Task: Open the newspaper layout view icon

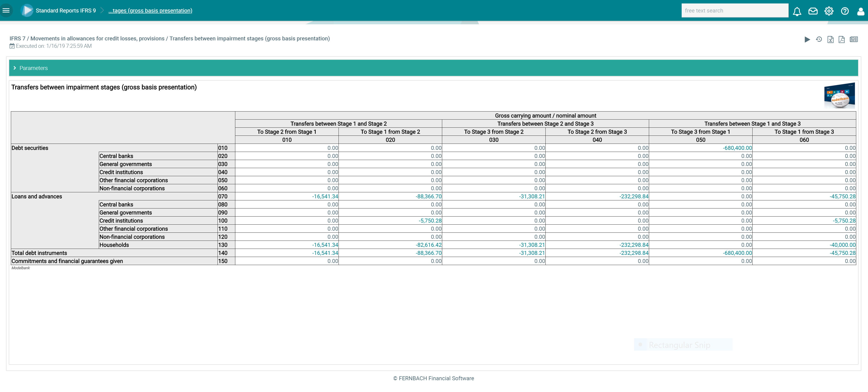Action: click(853, 39)
